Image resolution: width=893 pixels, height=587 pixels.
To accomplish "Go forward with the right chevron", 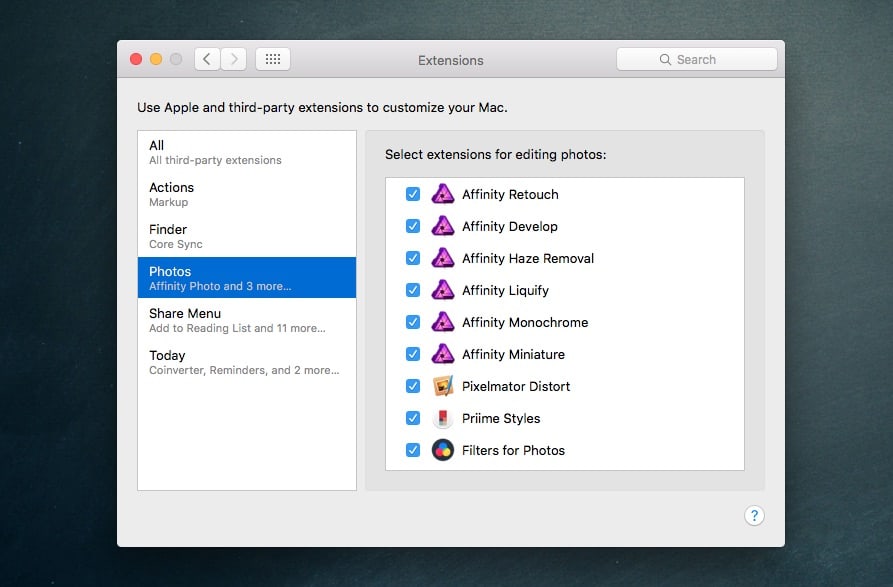I will pyautogui.click(x=234, y=59).
